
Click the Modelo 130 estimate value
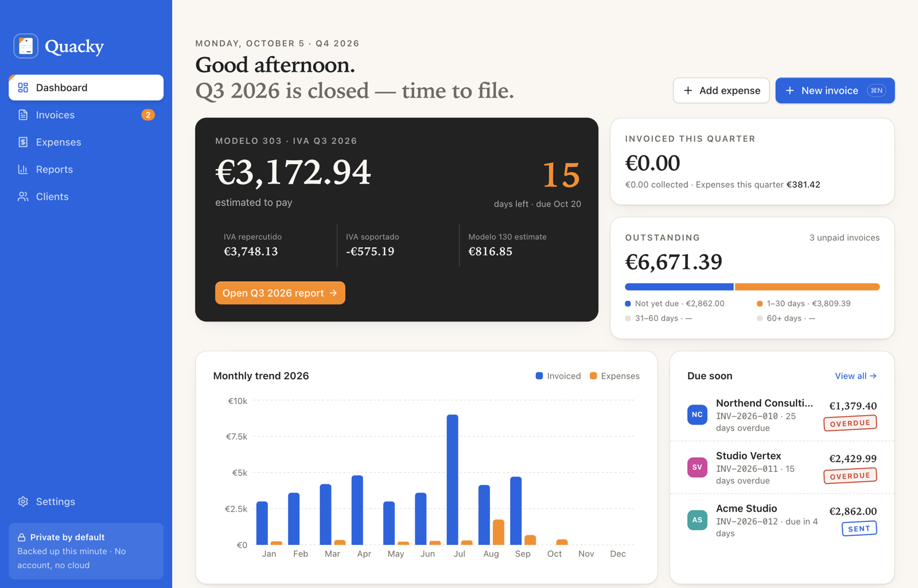click(x=491, y=251)
